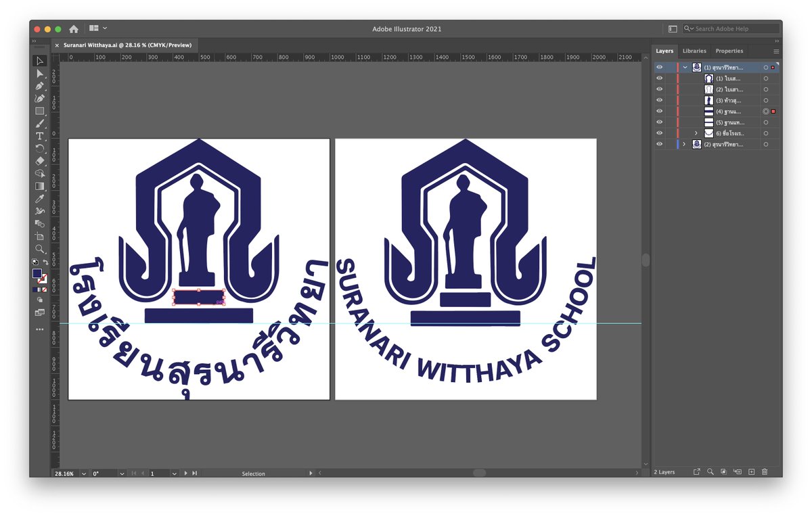Viewport: 812px width, 516px height.
Task: Click target circle of (1) ใบเส... sublayer
Action: click(765, 78)
